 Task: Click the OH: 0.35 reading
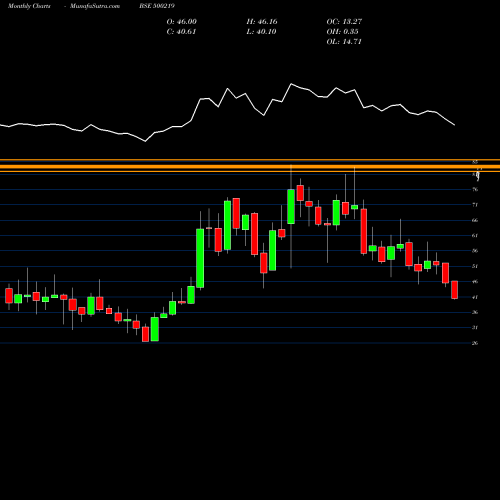coord(343,32)
